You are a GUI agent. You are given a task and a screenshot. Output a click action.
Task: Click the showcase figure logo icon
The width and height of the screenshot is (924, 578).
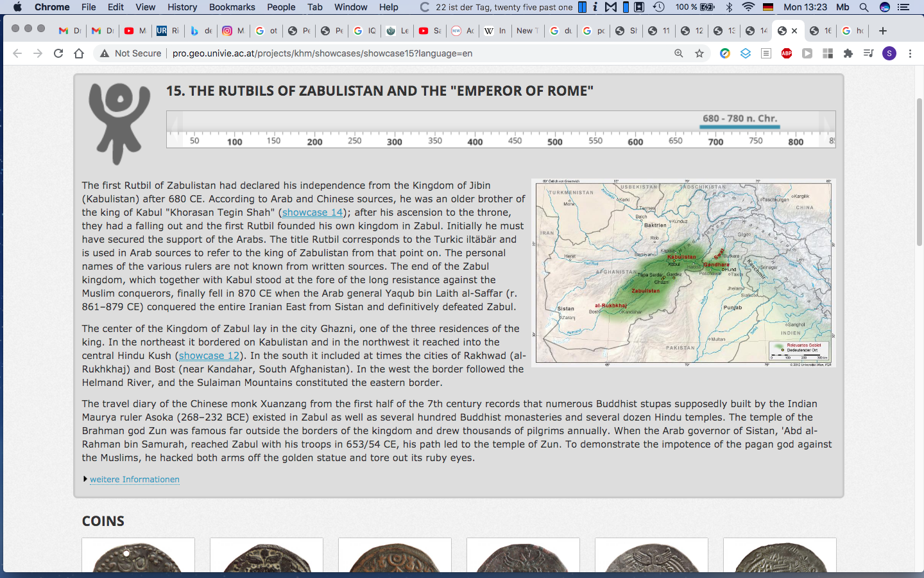click(x=119, y=123)
